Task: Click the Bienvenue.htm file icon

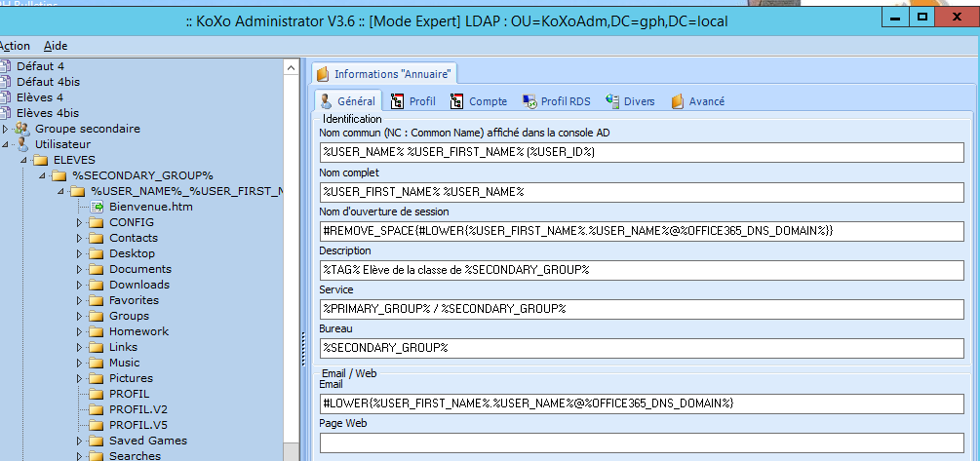Action: point(97,207)
